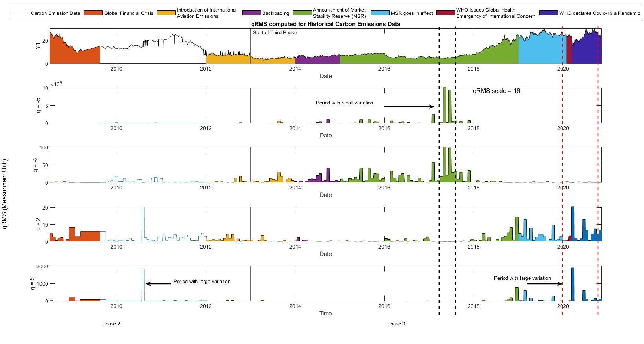The height and width of the screenshot is (344, 644).
Task: Click the 'q = -2' y-axis label
Action: [35, 165]
